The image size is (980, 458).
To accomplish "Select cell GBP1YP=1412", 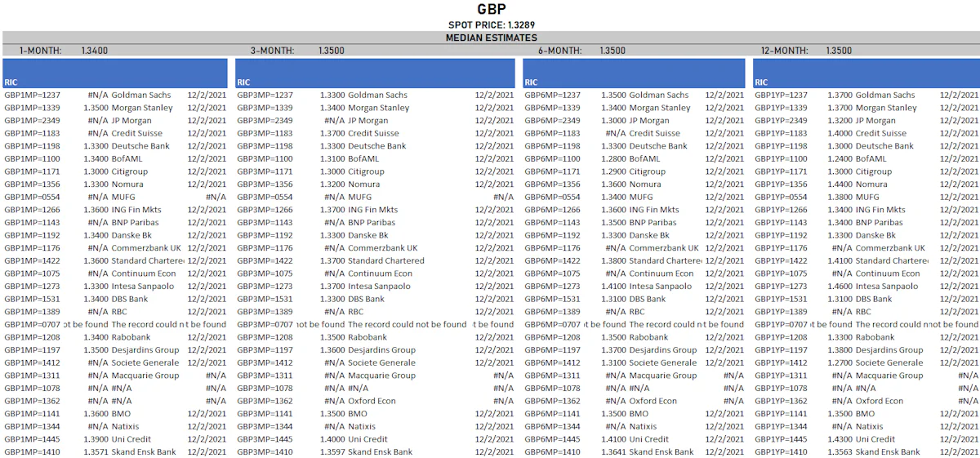I will pos(781,362).
